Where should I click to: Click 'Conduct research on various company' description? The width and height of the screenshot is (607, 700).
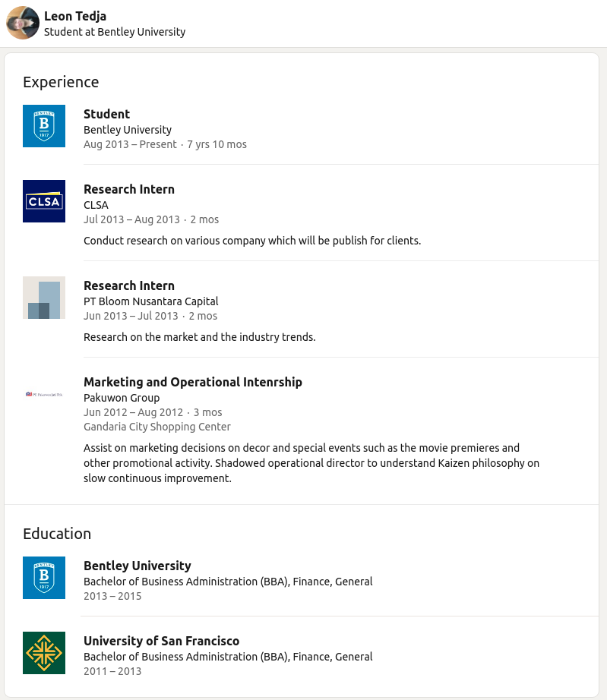pyautogui.click(x=252, y=241)
